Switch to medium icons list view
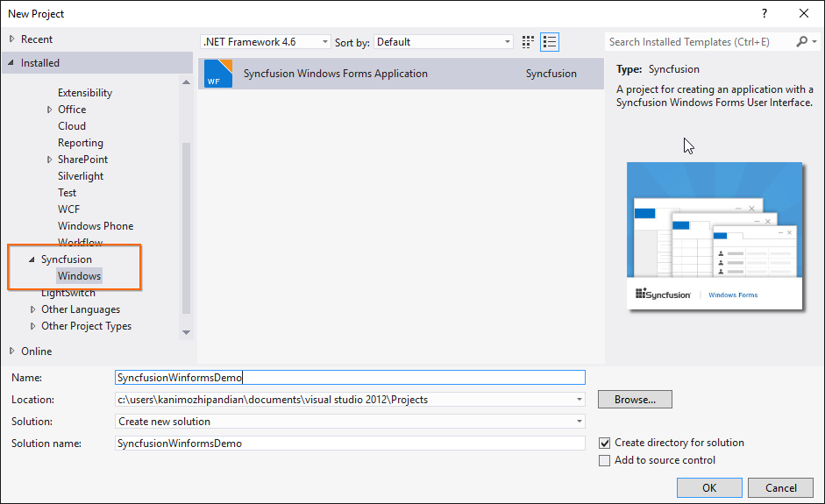 550,42
